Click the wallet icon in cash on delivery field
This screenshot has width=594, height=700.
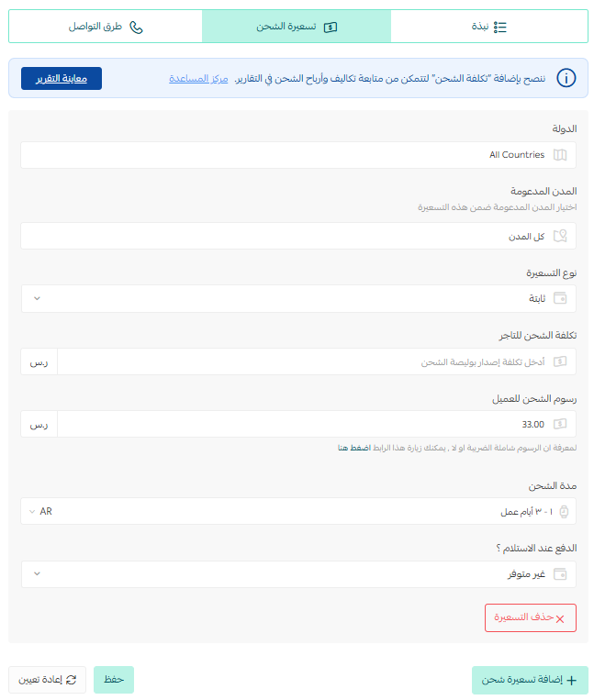coord(560,573)
